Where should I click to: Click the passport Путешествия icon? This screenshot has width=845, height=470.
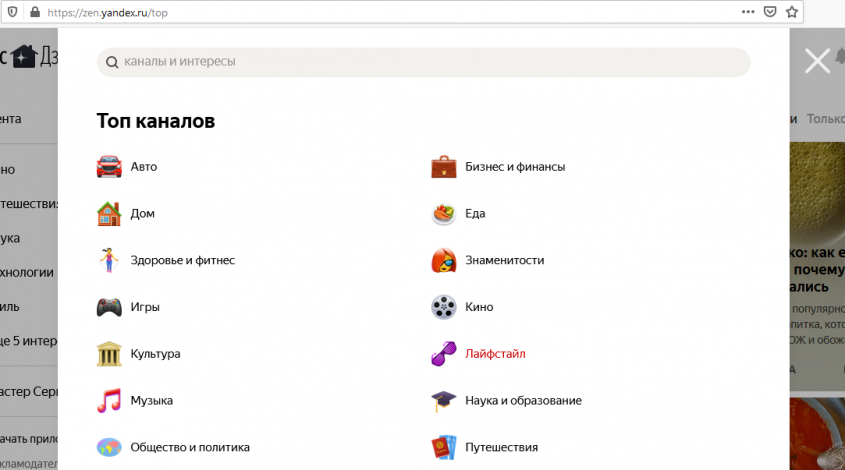coord(444,447)
